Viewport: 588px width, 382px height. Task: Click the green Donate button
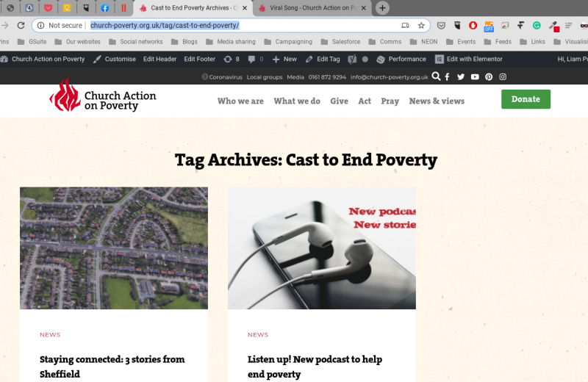pos(526,99)
